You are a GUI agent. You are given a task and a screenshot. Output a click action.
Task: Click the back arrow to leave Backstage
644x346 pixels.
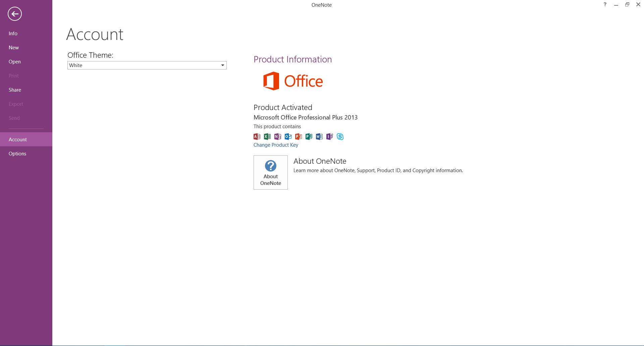coord(15,14)
